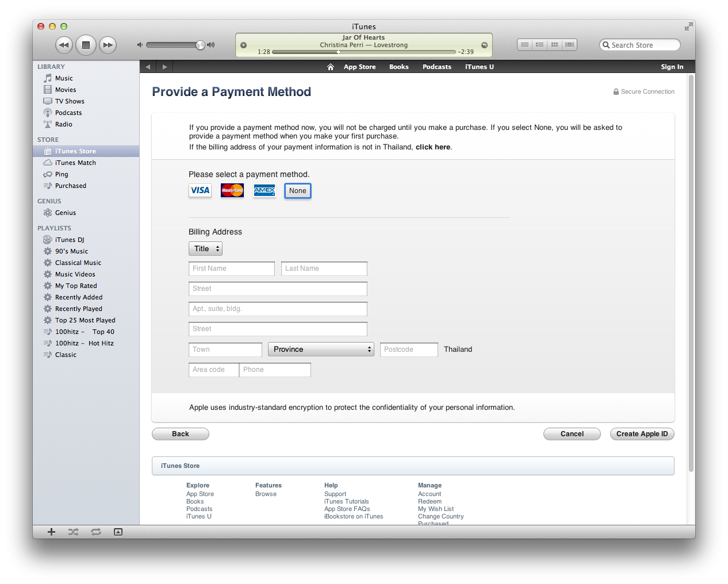728x584 pixels.
Task: Open the Title dropdown
Action: 205,249
